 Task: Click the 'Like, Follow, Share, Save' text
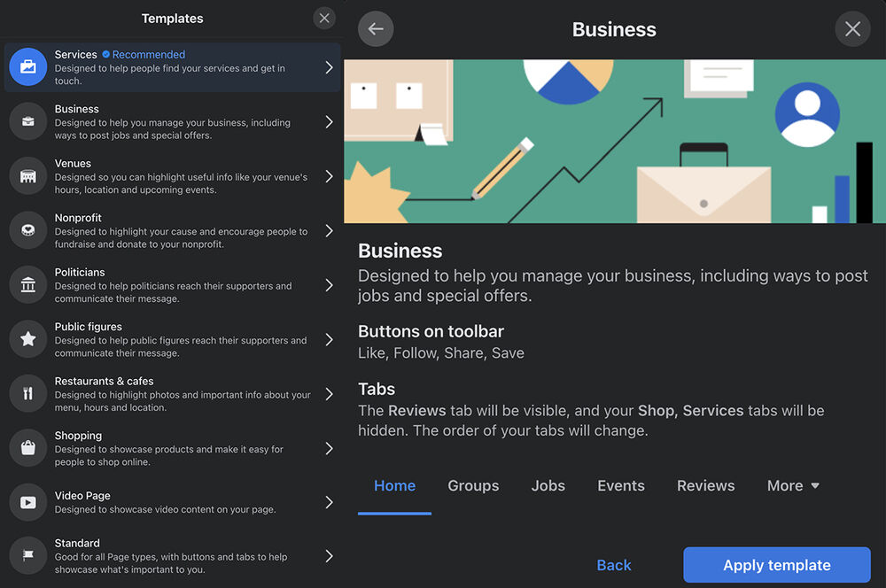tap(440, 353)
